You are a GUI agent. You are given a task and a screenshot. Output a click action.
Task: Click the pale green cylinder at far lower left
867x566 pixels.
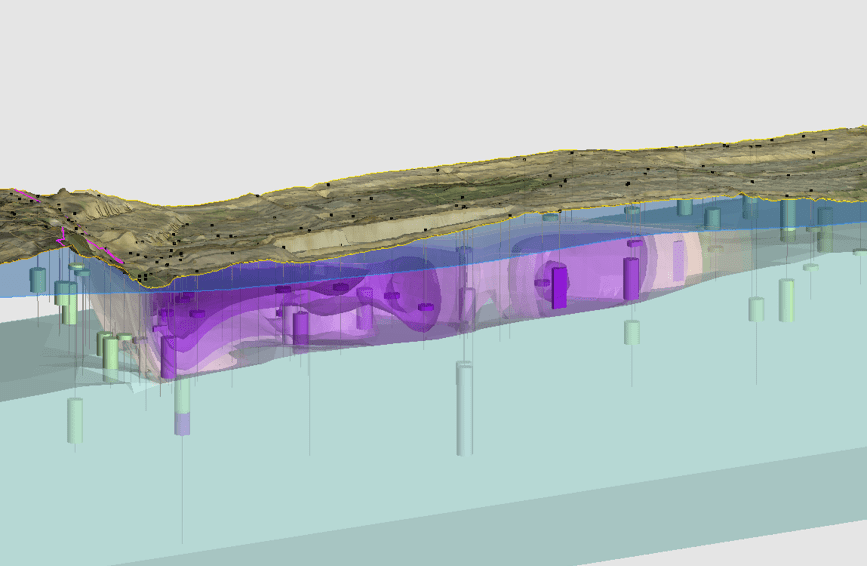click(75, 420)
